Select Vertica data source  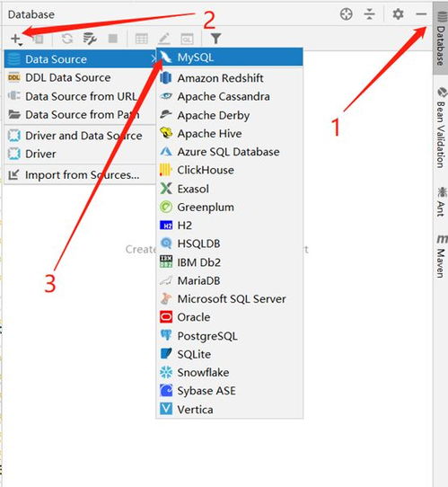click(230, 410)
